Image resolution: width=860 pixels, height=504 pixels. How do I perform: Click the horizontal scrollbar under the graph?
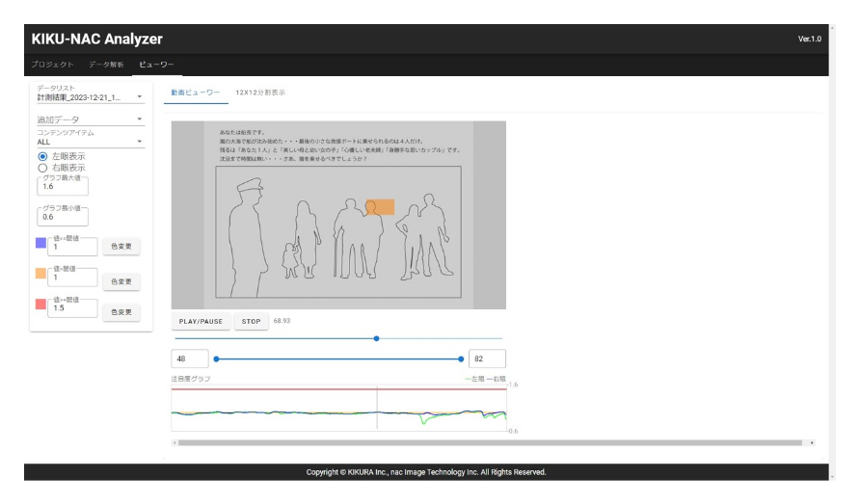coord(490,442)
